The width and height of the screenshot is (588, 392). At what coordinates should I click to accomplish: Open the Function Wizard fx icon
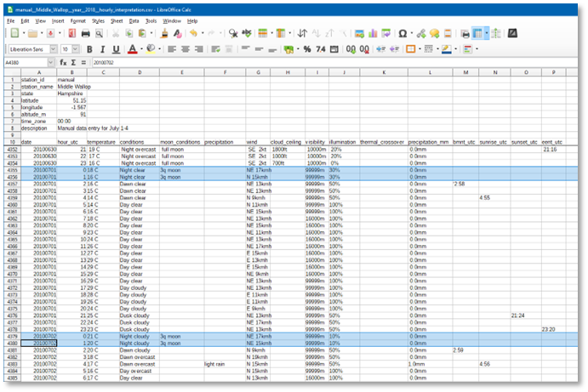(x=63, y=63)
